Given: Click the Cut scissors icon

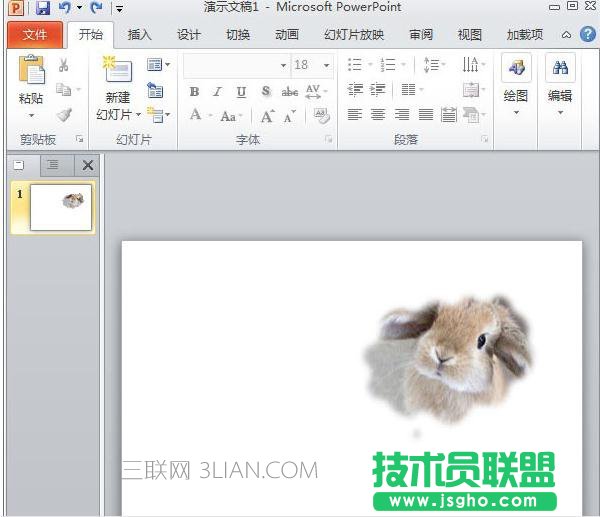Looking at the screenshot, I should click(64, 65).
